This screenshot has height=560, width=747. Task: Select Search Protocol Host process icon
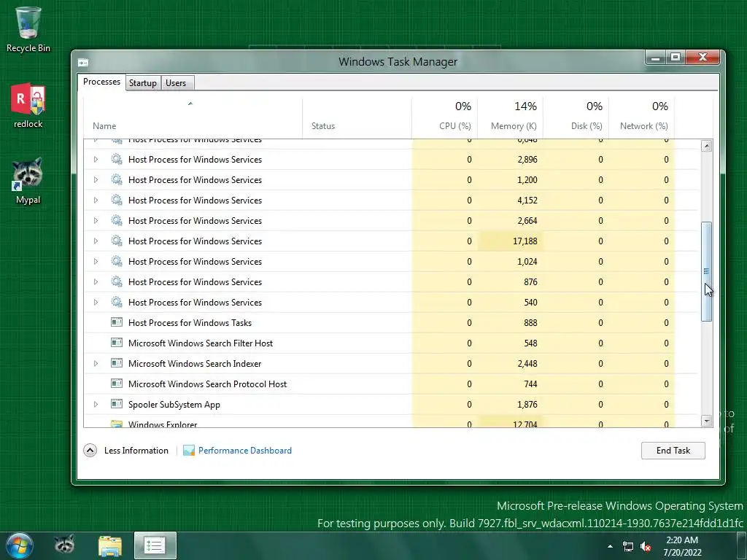(x=116, y=384)
